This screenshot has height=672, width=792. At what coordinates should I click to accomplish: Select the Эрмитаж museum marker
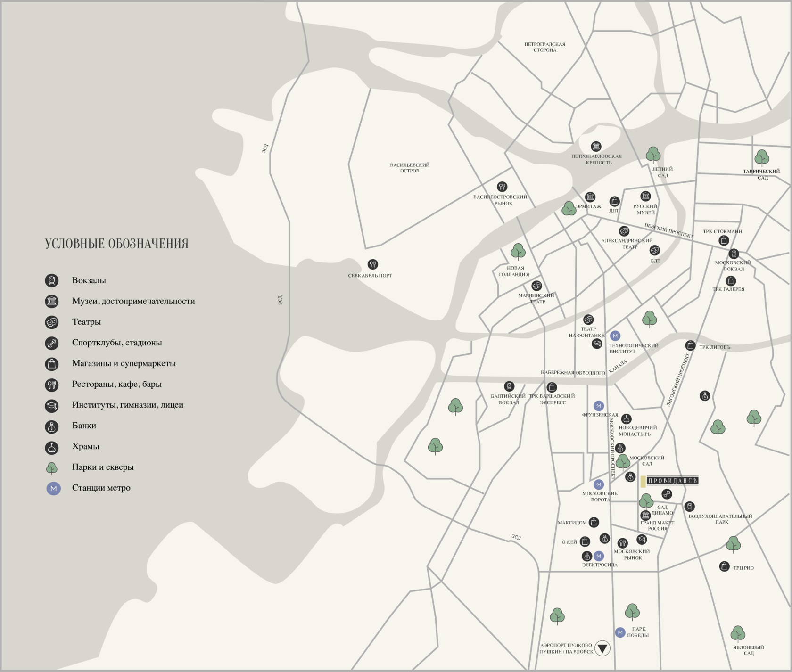coord(590,197)
